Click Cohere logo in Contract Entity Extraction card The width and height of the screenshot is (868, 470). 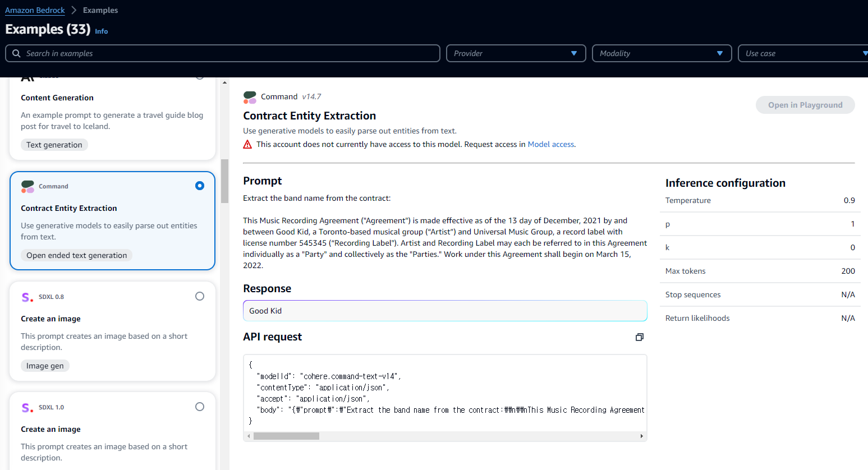click(x=27, y=187)
